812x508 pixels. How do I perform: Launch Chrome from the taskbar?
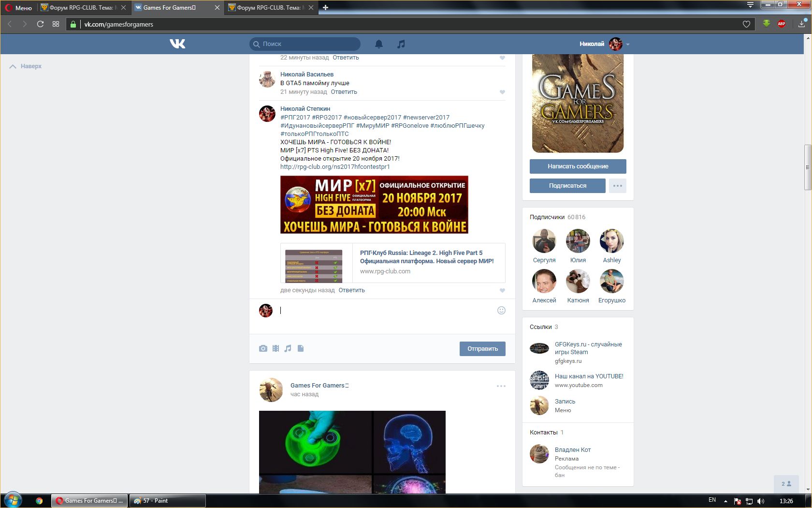[x=39, y=501]
